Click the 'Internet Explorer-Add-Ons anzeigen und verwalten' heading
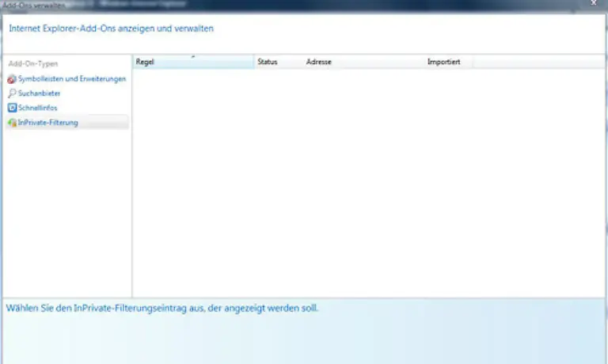The image size is (608, 364). click(x=112, y=28)
